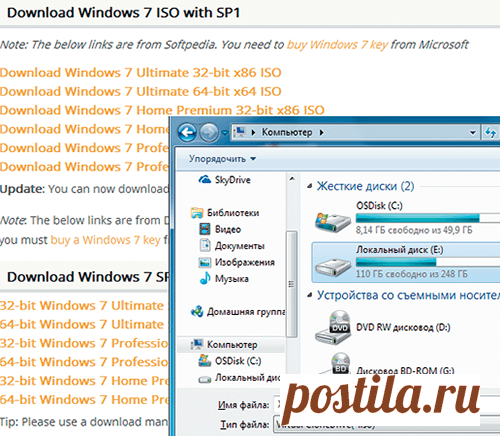Screen dimensions: 500x436
Task: Open the Упорядочить menu
Action: [x=222, y=159]
